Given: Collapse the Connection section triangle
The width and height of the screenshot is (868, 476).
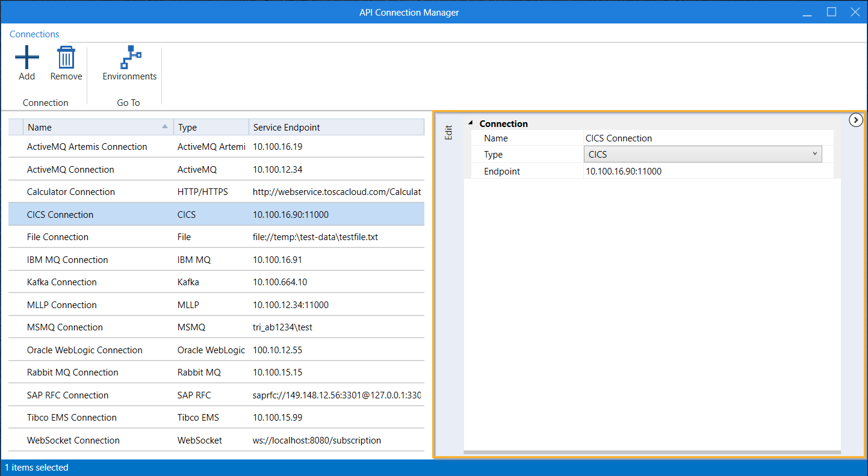Looking at the screenshot, I should pyautogui.click(x=470, y=123).
